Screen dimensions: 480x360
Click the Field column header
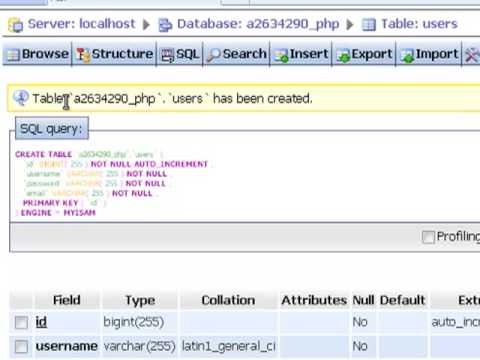[x=67, y=300]
